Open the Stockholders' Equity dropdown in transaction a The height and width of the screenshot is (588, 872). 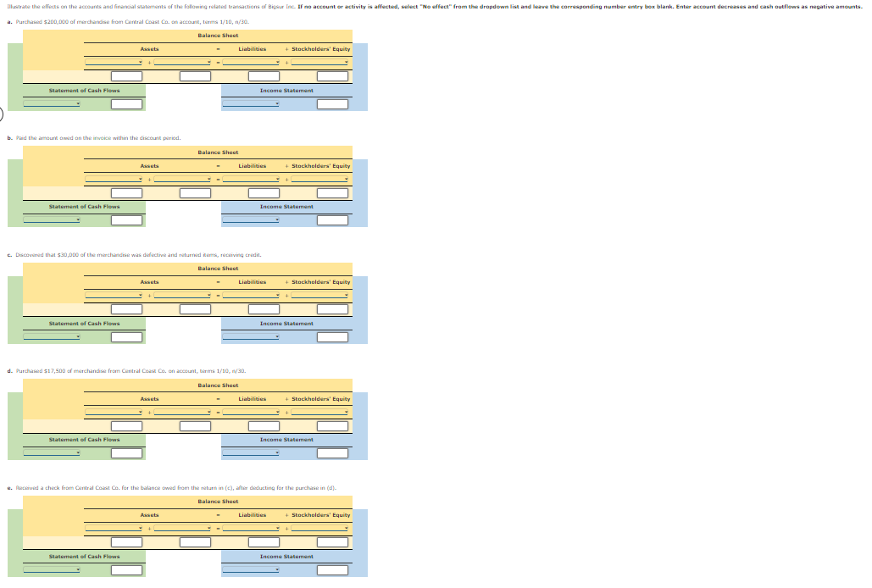click(320, 61)
